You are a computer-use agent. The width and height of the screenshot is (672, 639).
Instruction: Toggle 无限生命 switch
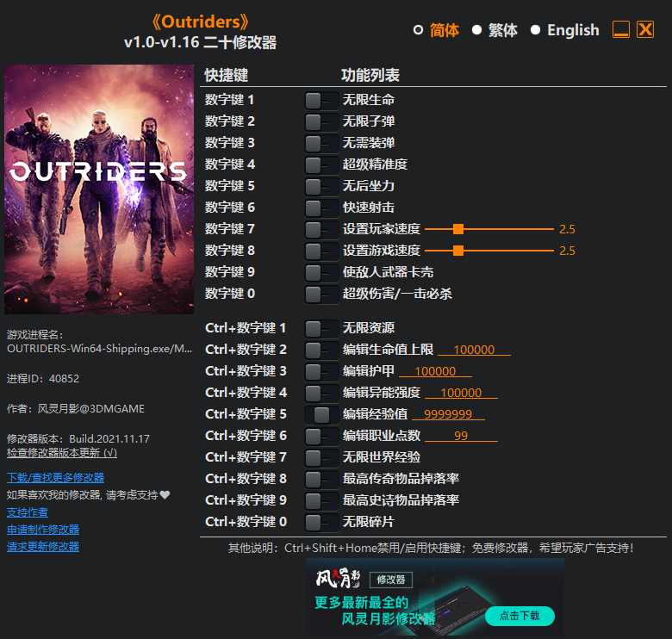click(x=321, y=101)
